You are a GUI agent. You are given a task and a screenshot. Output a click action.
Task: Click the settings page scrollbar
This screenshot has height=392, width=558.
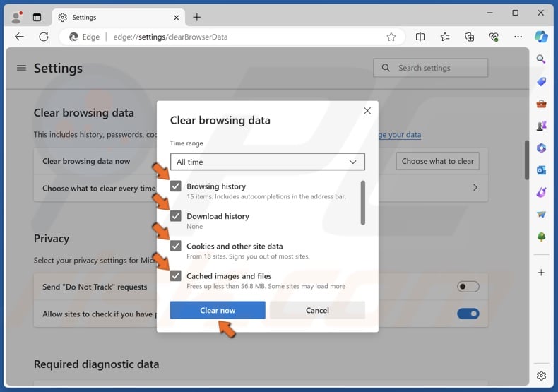[x=526, y=160]
